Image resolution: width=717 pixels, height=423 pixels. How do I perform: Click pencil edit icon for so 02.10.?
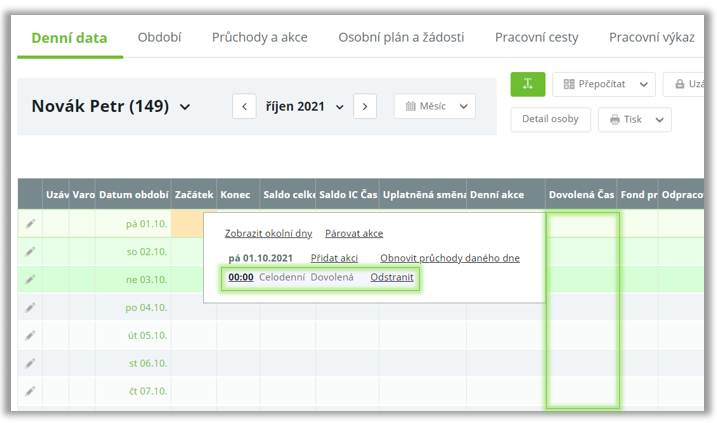30,252
